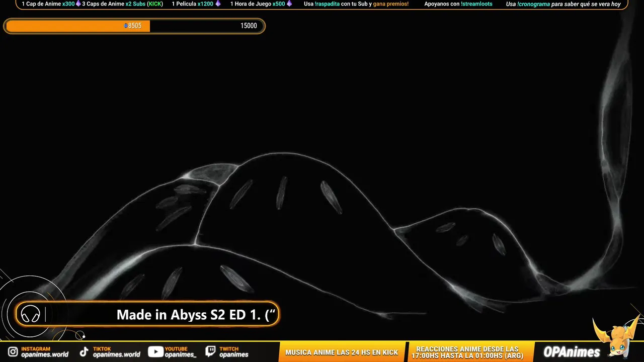The height and width of the screenshot is (362, 644).
Task: Click '1 Hora de Juego x500' text
Action: click(258, 4)
